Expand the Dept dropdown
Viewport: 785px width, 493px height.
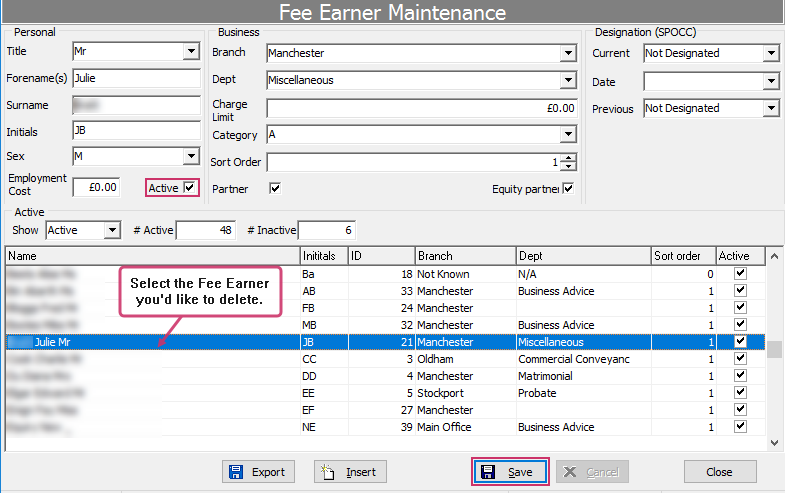[x=568, y=80]
